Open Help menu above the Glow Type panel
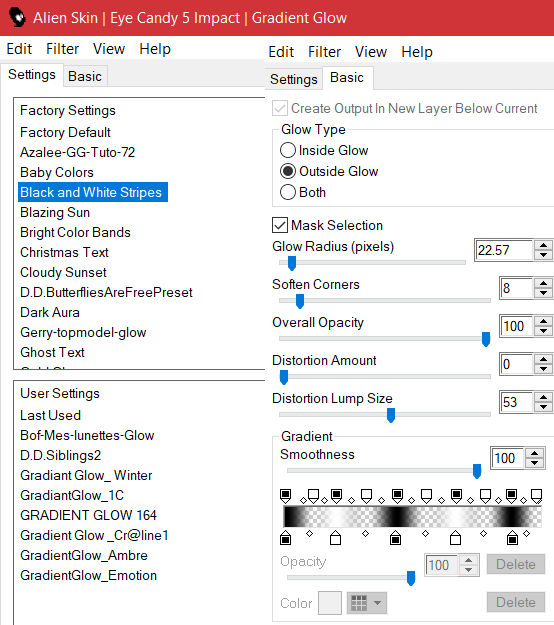The height and width of the screenshot is (625, 554). 417,52
